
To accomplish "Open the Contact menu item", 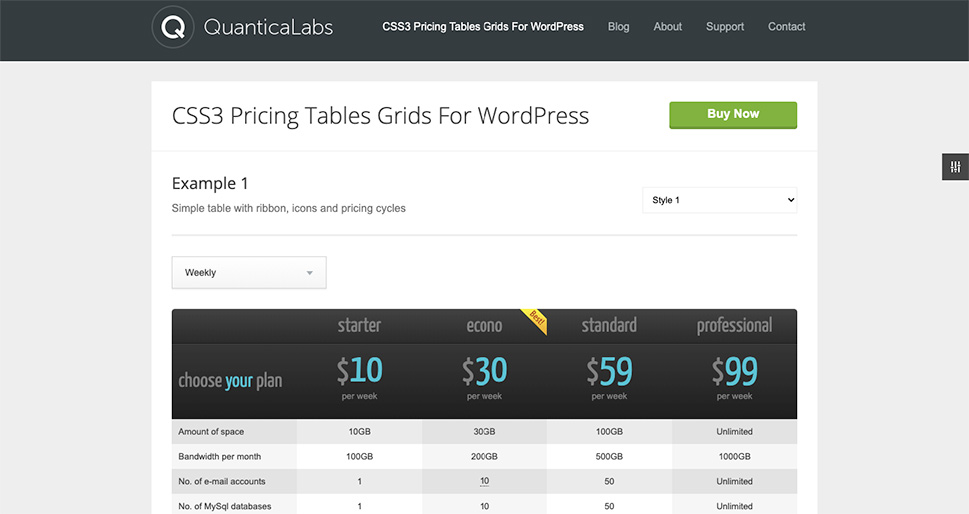I will pos(786,27).
